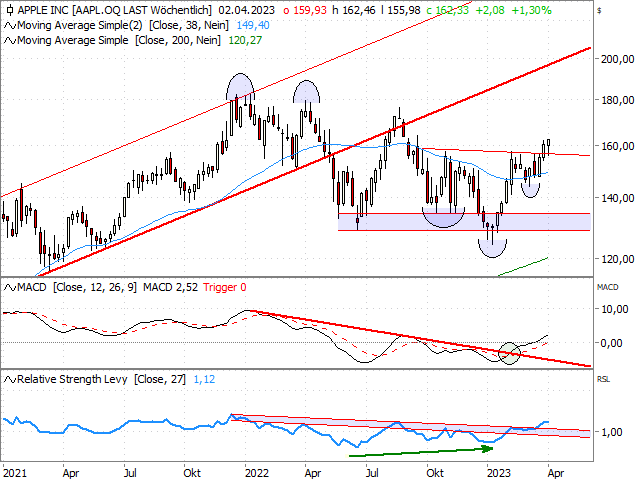The width and height of the screenshot is (640, 480).
Task: Click the 200-period average value 120,27
Action: pyautogui.click(x=245, y=40)
